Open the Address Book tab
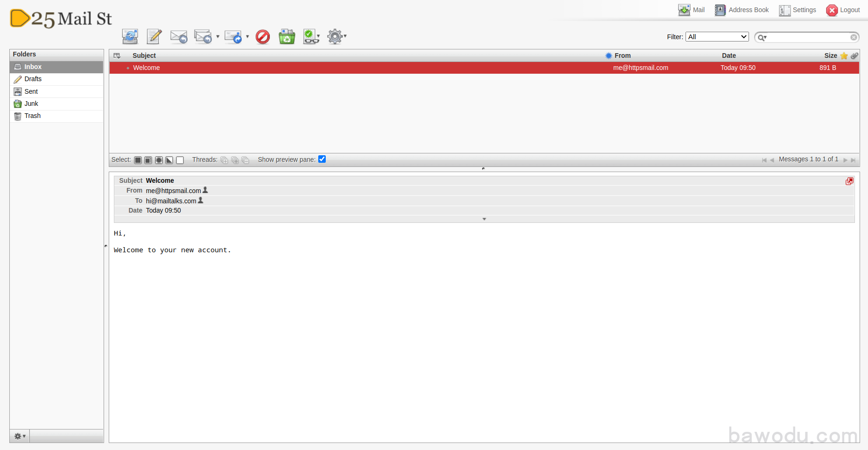Viewport: 868px width, 450px height. pos(742,10)
